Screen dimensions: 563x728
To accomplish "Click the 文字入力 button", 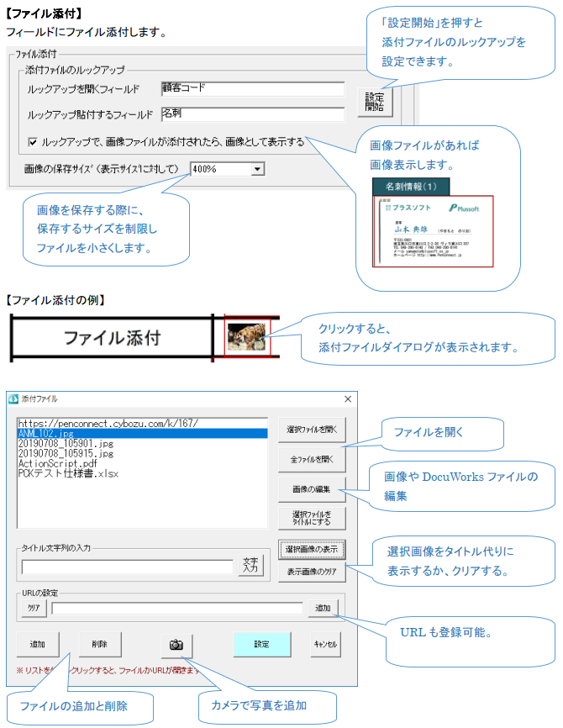I will (250, 565).
